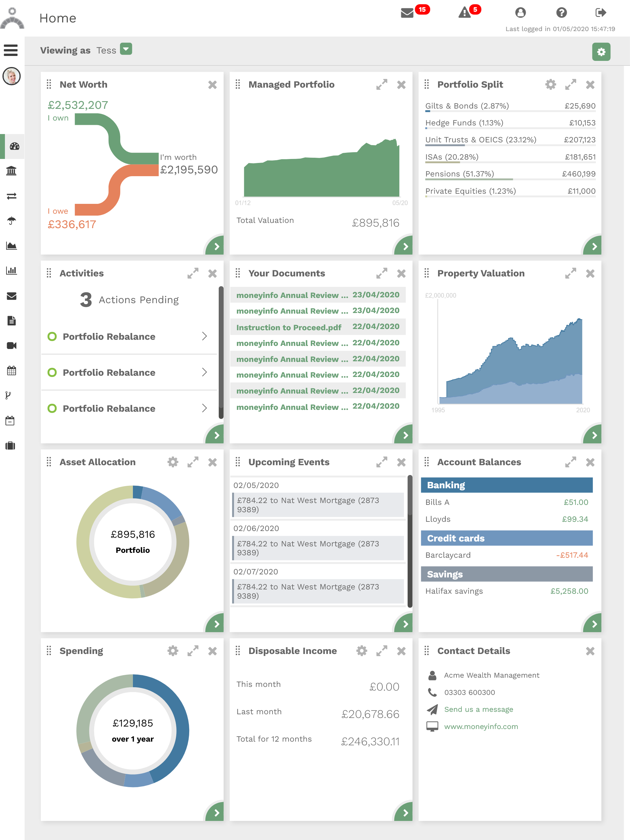Click the Asset Allocation donut chart
Viewport: 630px width, 840px height.
point(133,541)
